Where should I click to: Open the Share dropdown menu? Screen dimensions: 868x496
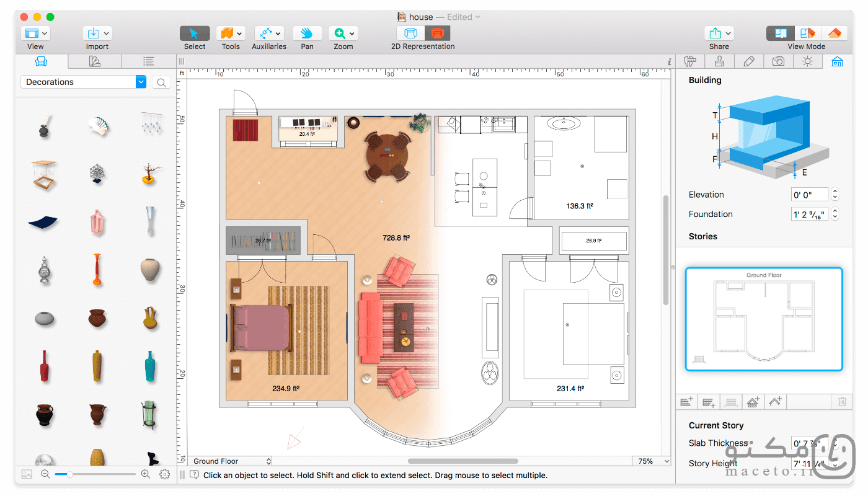coord(719,33)
